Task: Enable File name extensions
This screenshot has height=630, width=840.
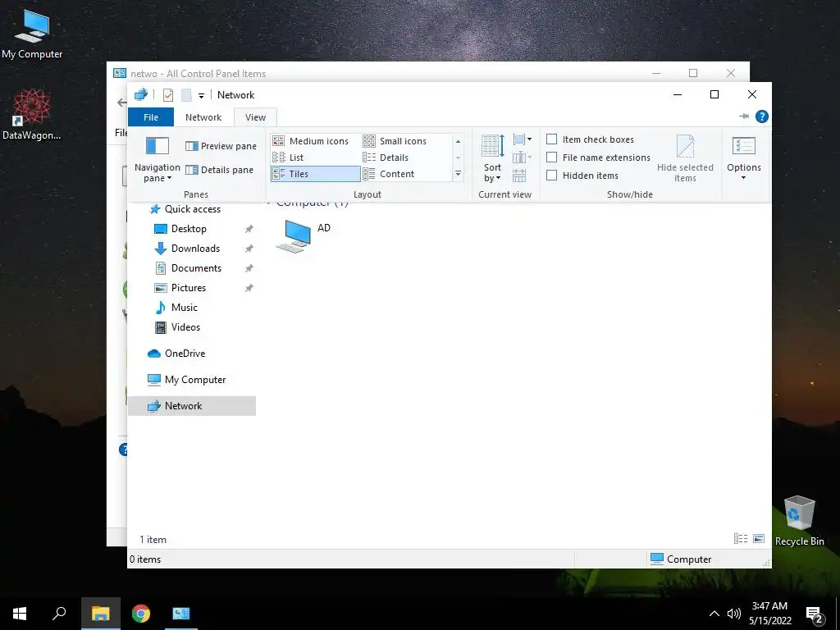Action: coord(598,157)
